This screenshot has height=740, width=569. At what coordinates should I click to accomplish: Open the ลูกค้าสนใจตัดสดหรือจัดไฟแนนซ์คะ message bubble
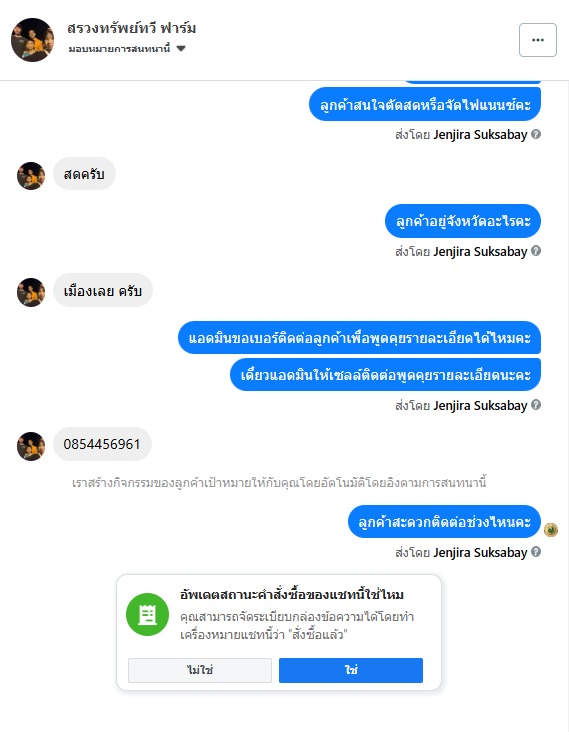click(x=425, y=104)
